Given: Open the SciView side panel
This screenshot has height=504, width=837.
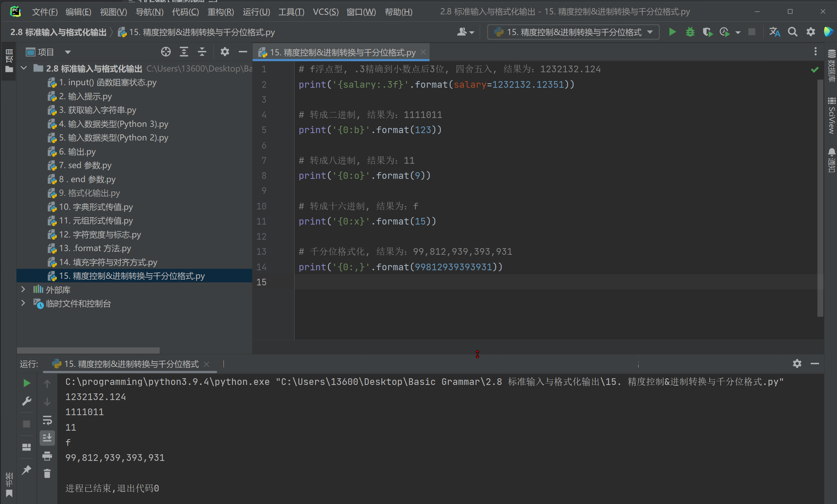Looking at the screenshot, I should tap(831, 115).
